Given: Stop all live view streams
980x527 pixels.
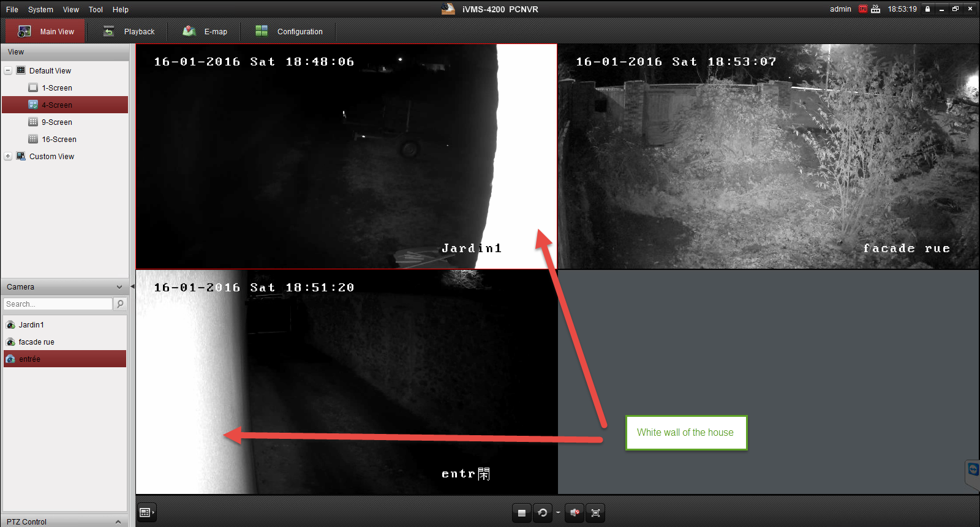Looking at the screenshot, I should coord(521,513).
